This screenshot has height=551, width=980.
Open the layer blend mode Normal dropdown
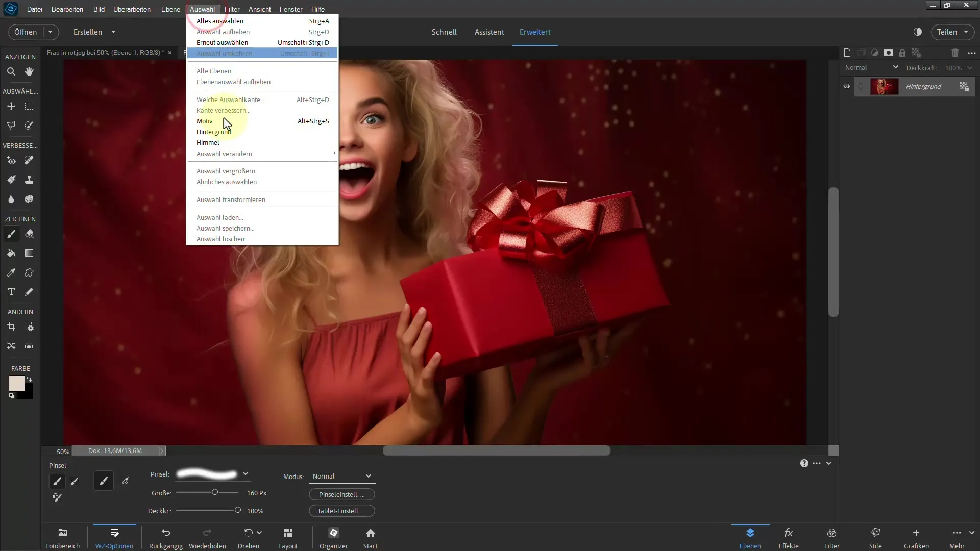tap(871, 67)
